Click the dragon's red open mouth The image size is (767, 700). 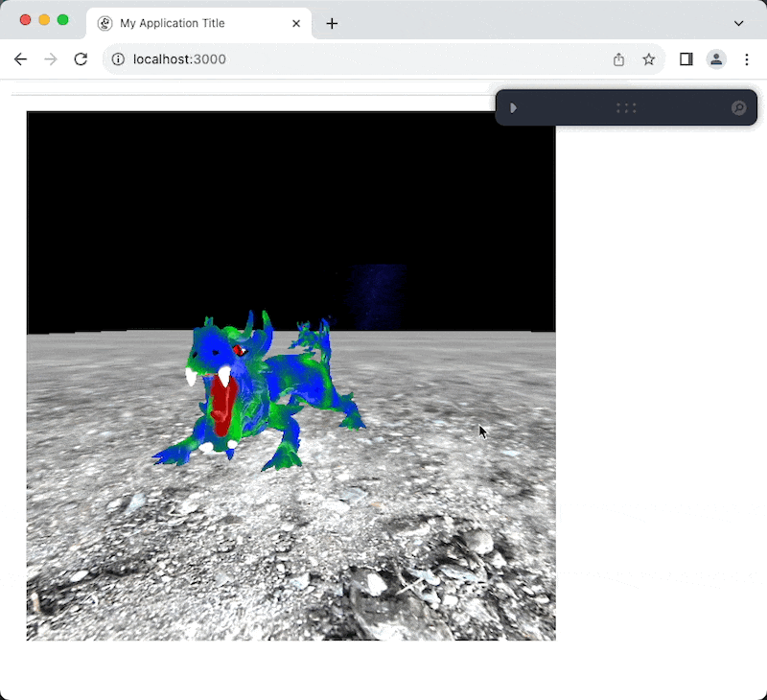[222, 408]
